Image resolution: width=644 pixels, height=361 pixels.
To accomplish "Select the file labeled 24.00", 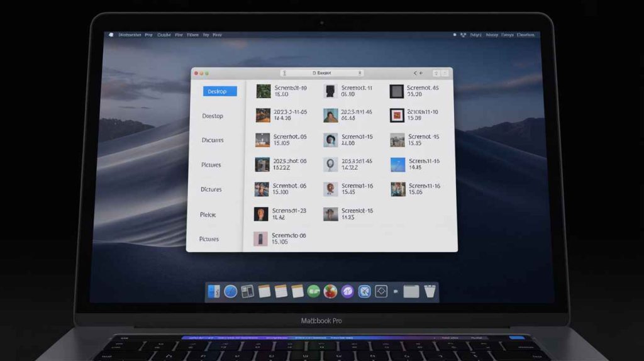I will pyautogui.click(x=348, y=140).
